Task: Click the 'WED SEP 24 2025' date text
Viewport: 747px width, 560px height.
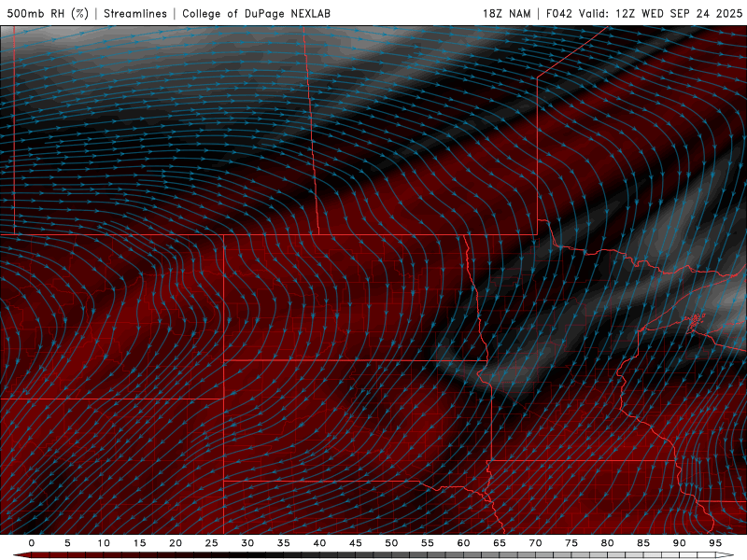Action: tap(692, 13)
